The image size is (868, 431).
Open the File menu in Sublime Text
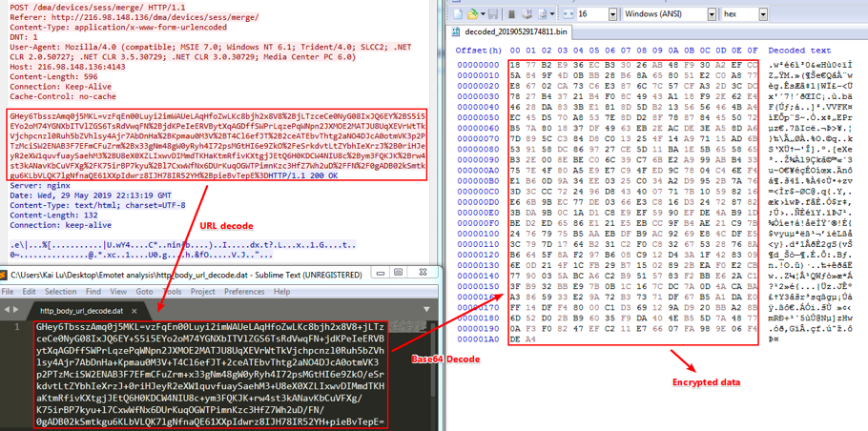pos(8,292)
